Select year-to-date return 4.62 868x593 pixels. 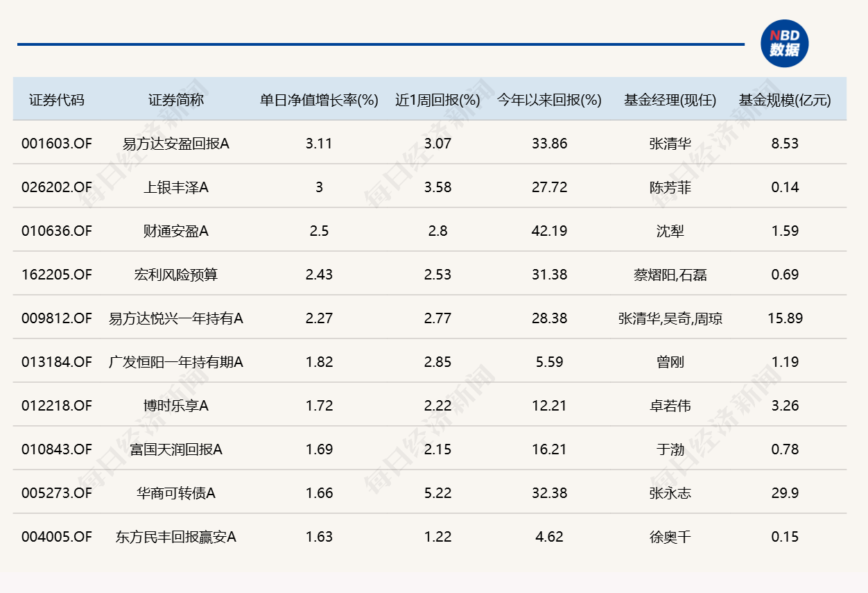549,537
